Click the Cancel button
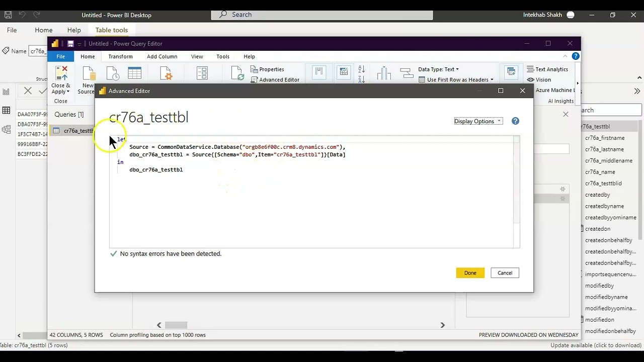 click(x=505, y=273)
